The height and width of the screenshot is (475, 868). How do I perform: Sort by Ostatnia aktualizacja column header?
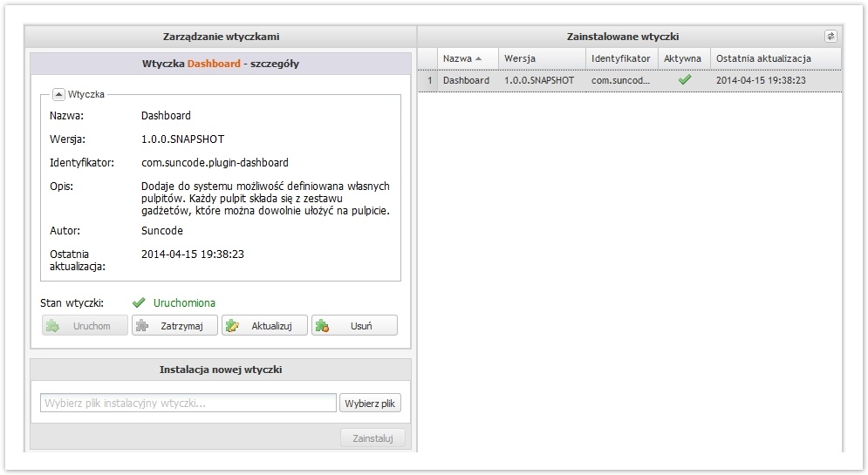click(x=763, y=58)
